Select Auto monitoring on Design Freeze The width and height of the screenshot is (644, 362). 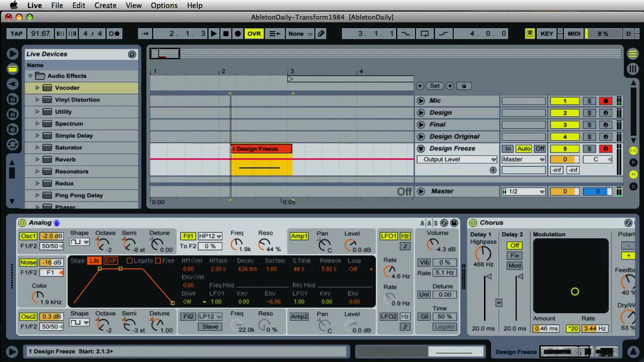point(523,149)
